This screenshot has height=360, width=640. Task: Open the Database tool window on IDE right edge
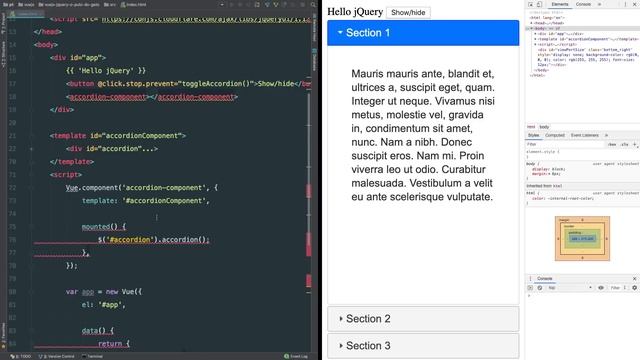point(314,60)
